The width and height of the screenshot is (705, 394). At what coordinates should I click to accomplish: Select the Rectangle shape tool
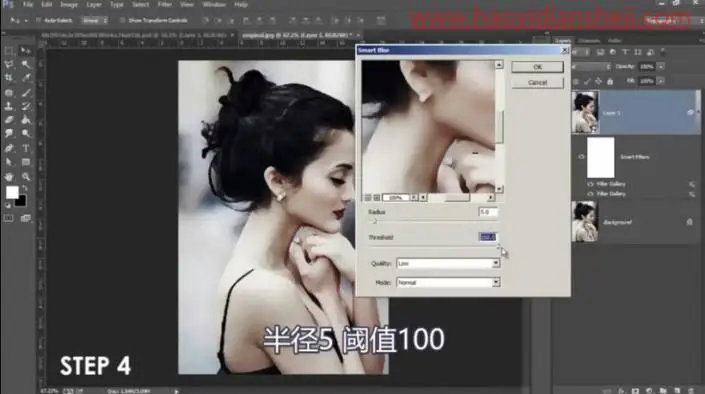click(26, 162)
